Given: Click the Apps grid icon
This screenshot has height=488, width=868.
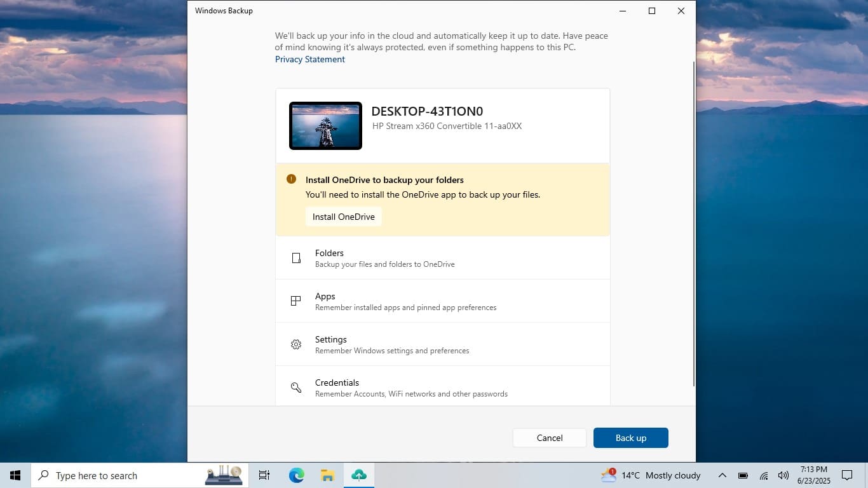Looking at the screenshot, I should tap(296, 301).
